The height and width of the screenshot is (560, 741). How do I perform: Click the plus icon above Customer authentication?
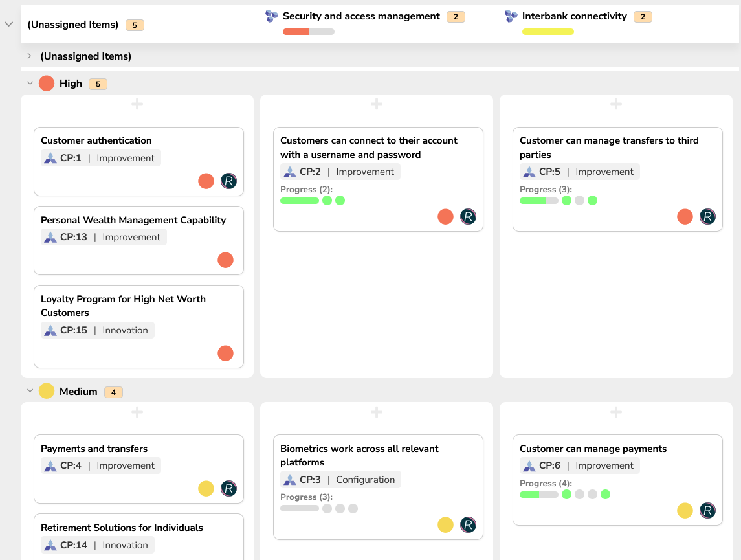click(137, 104)
